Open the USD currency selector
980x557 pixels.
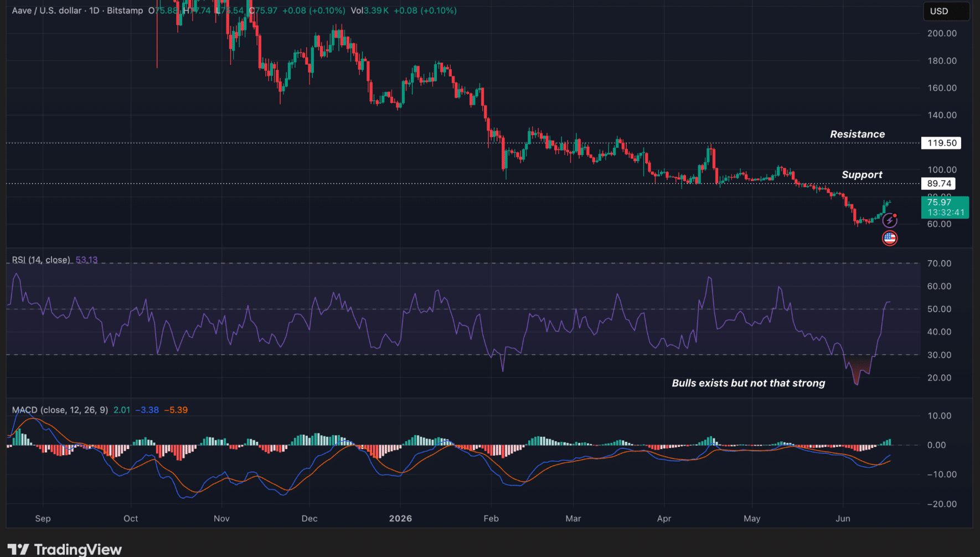[946, 11]
